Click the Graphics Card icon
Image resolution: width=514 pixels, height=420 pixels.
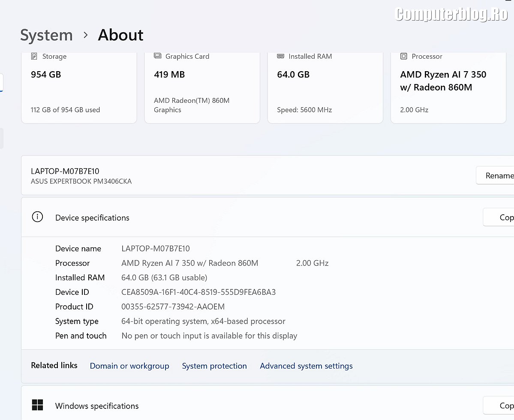pyautogui.click(x=157, y=56)
